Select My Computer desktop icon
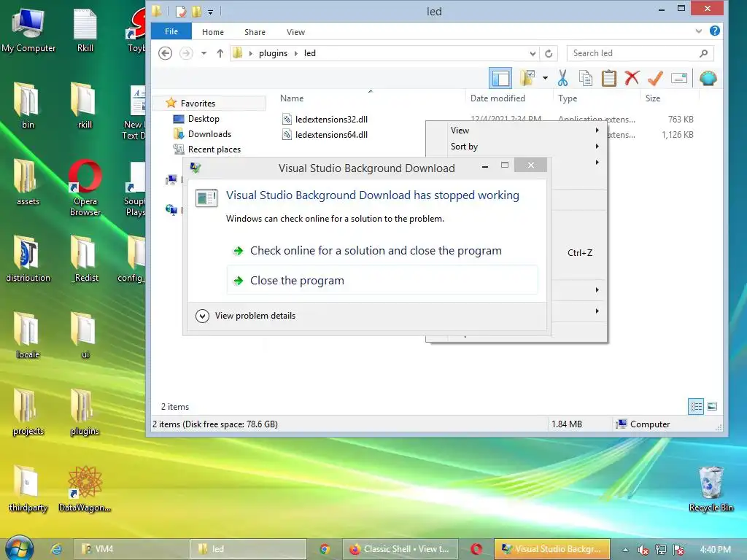 pos(28,29)
